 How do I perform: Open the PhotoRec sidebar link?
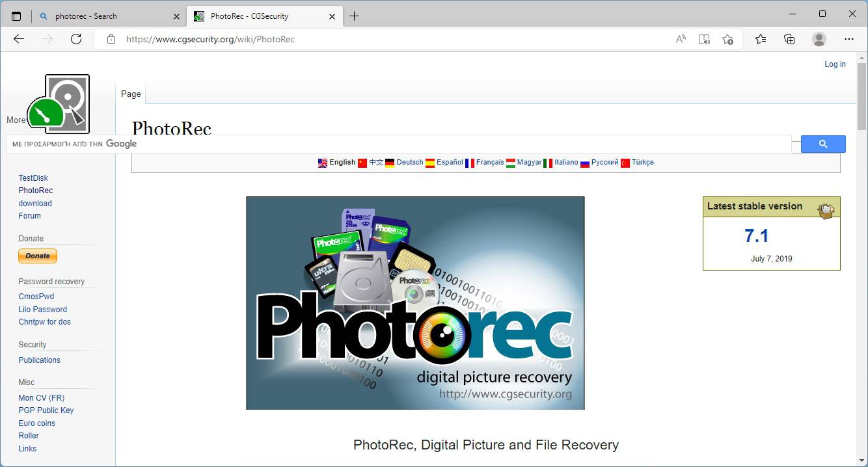36,191
